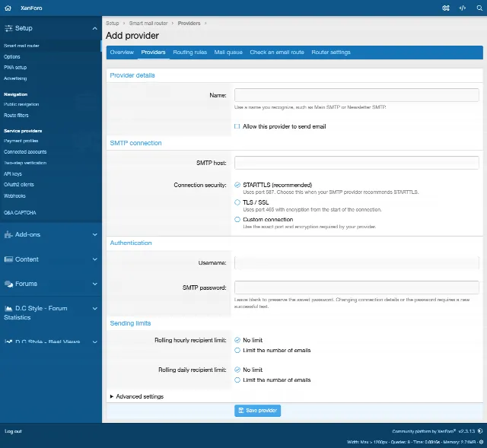Expand the Content section chevron
This screenshot has width=487, height=448.
[94, 259]
